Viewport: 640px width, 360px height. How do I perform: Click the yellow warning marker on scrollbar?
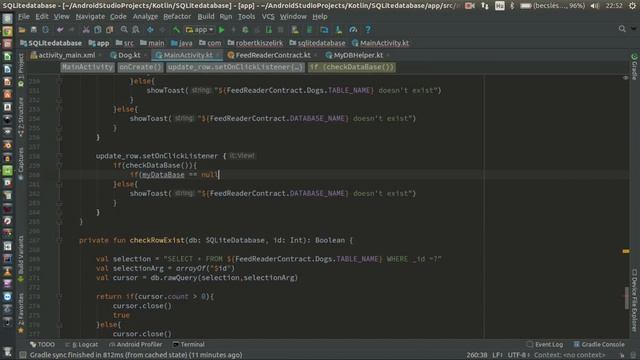point(626,251)
